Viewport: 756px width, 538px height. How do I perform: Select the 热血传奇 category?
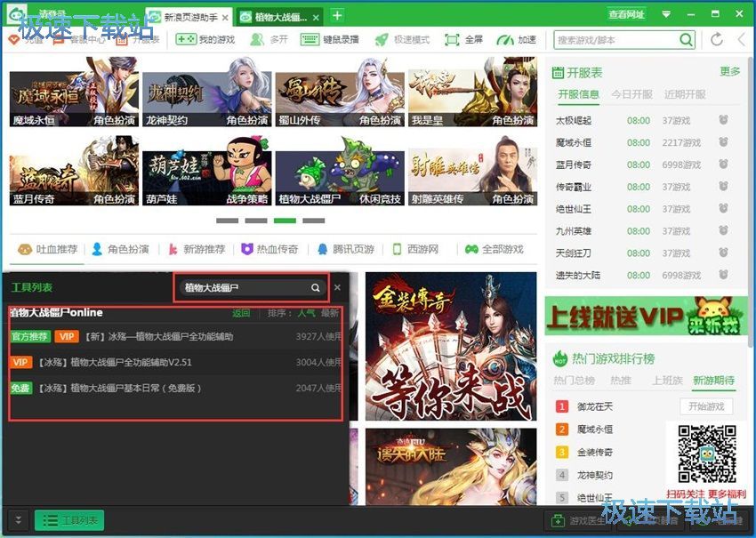pyautogui.click(x=269, y=249)
